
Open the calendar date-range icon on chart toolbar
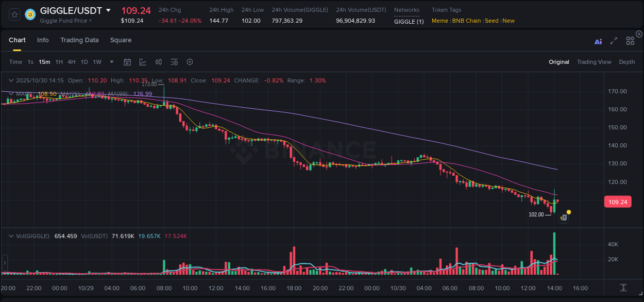coord(127,61)
